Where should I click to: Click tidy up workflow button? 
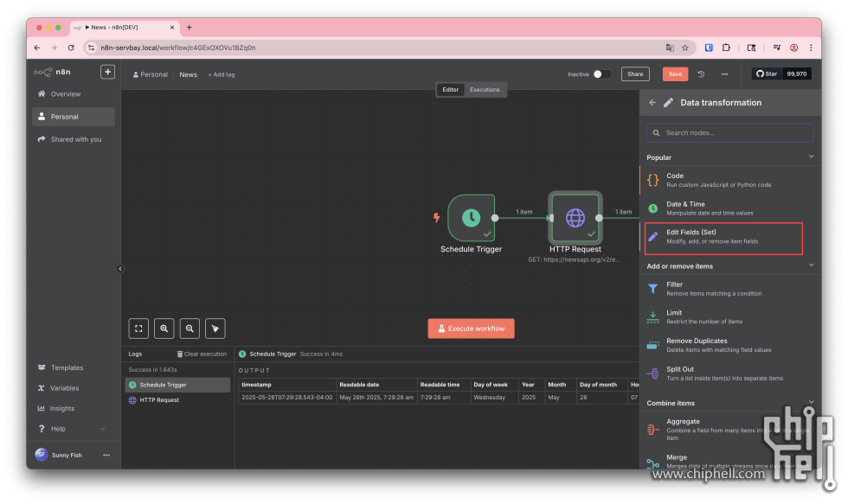[x=215, y=329]
